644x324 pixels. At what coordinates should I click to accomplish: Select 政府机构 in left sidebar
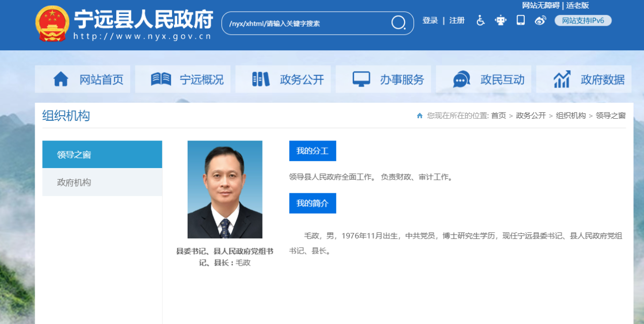pos(74,182)
